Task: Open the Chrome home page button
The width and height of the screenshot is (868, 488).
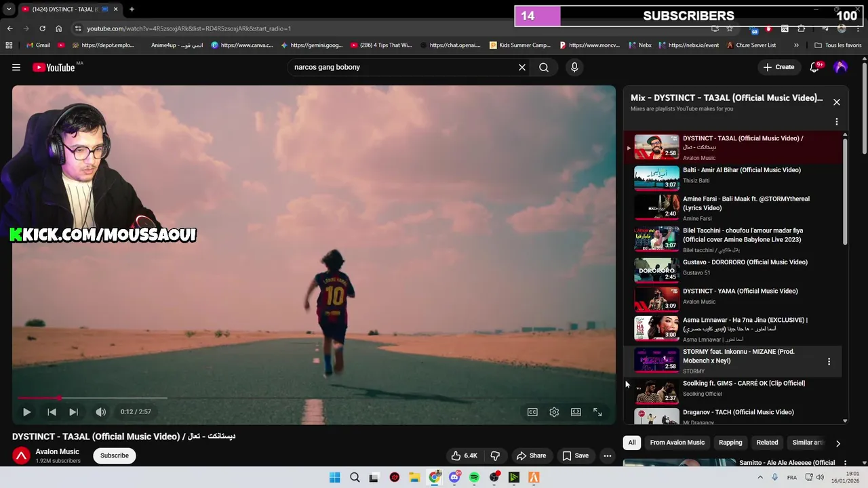Action: pos(58,28)
